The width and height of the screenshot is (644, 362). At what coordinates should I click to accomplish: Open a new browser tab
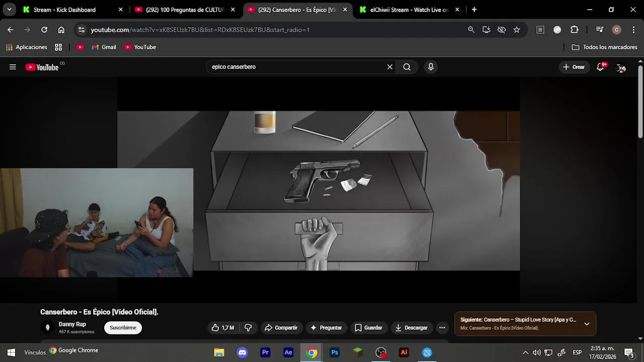click(x=474, y=10)
